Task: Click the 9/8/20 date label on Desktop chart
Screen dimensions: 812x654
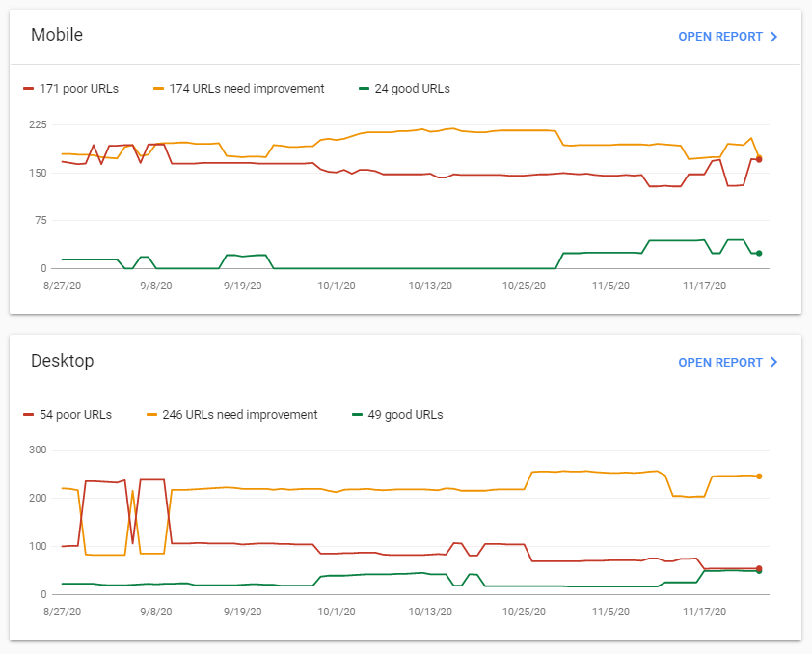Action: 155,612
